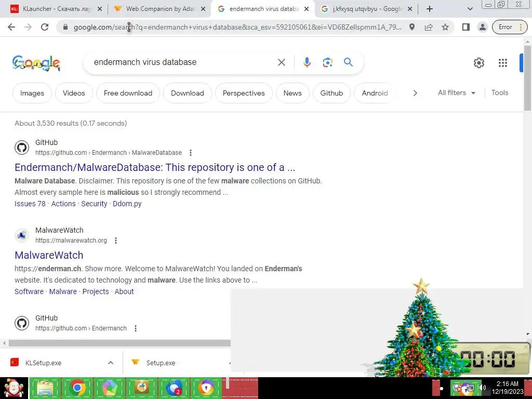Open the Chrome profile avatar menu
The height and width of the screenshot is (399, 532).
[x=483, y=27]
